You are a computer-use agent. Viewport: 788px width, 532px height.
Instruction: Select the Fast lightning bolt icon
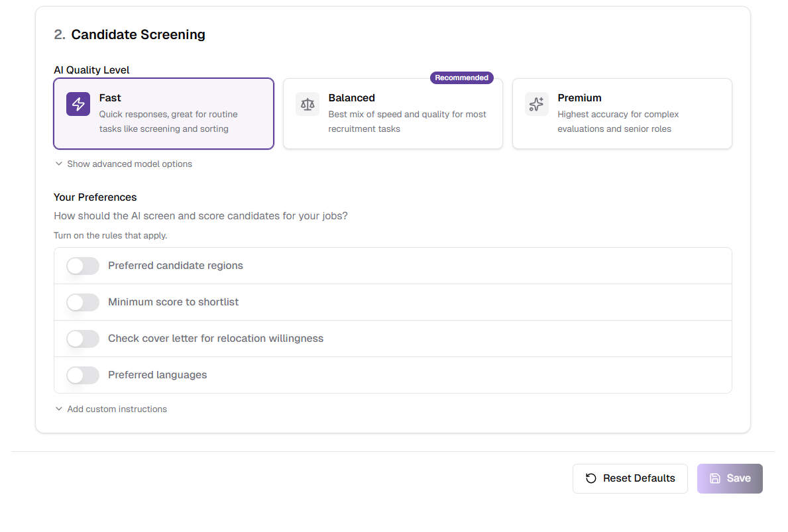pyautogui.click(x=78, y=104)
